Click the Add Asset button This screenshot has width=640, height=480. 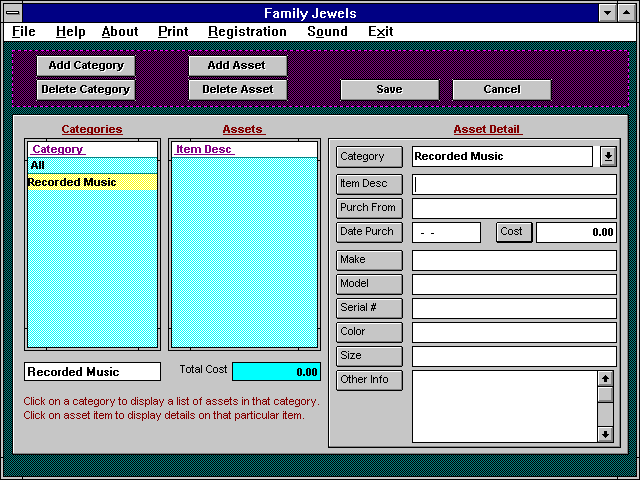pos(237,65)
